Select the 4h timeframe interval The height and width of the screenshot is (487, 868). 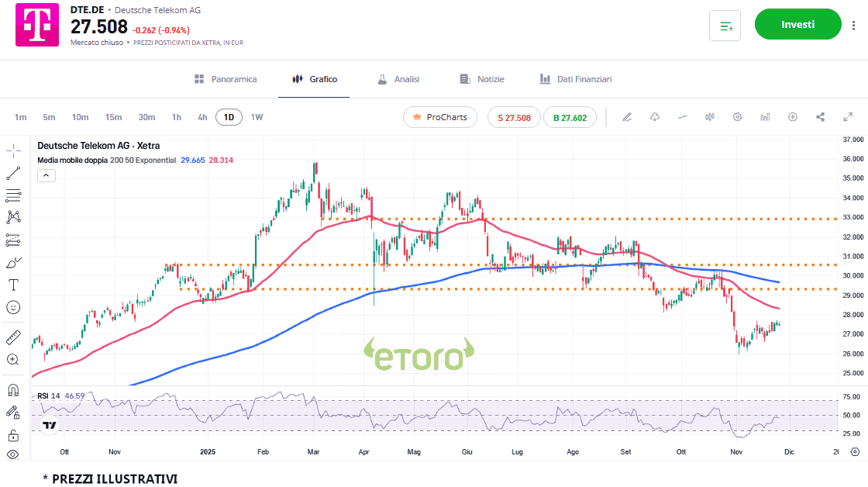click(202, 117)
